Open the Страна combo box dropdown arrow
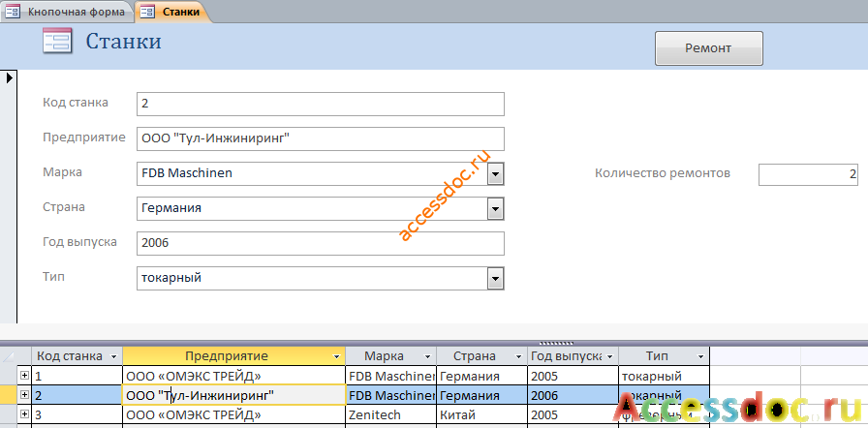 coord(495,209)
